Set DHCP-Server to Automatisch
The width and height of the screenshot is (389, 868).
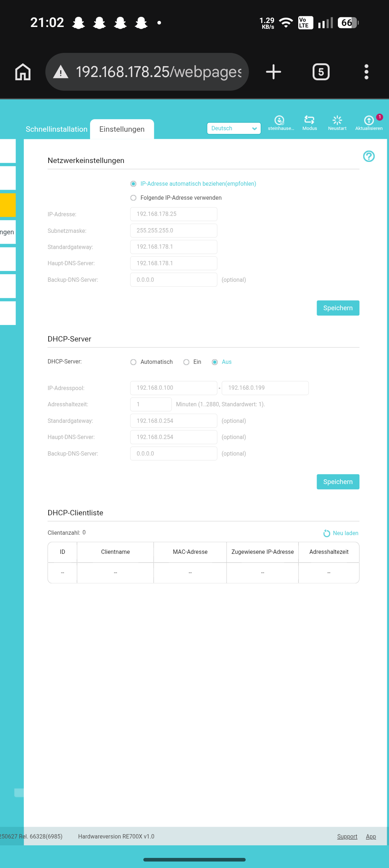133,362
